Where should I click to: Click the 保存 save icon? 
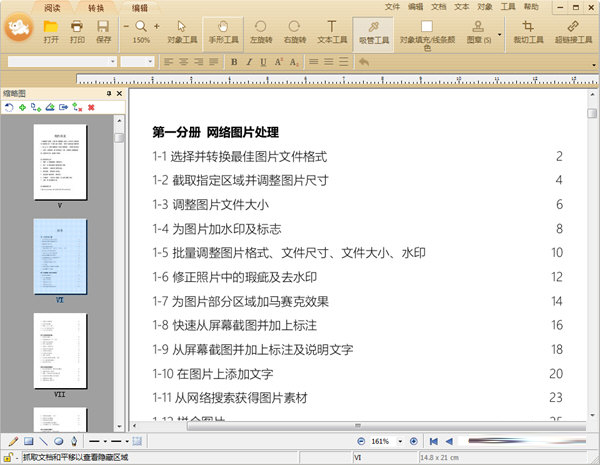104,32
